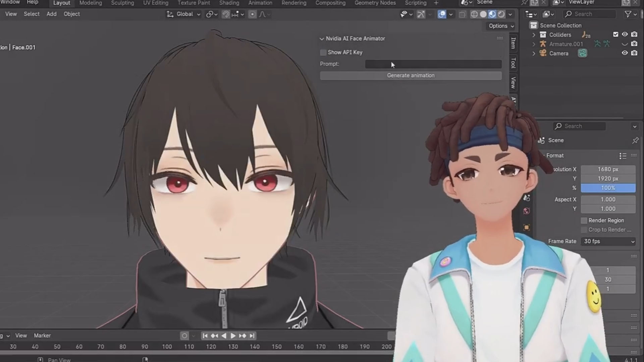644x362 pixels.
Task: Toggle X-ray view icon
Action: [x=463, y=14]
